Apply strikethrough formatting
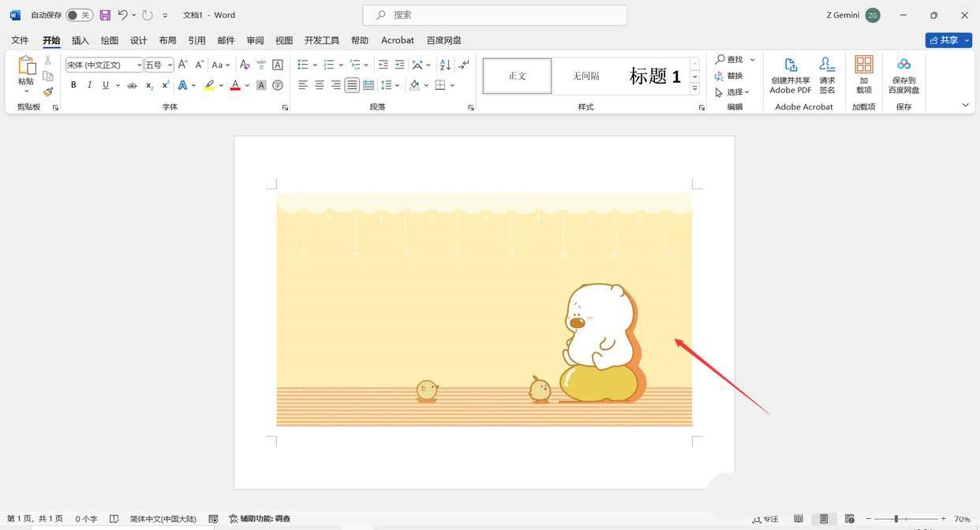This screenshot has width=980, height=530. 132,84
